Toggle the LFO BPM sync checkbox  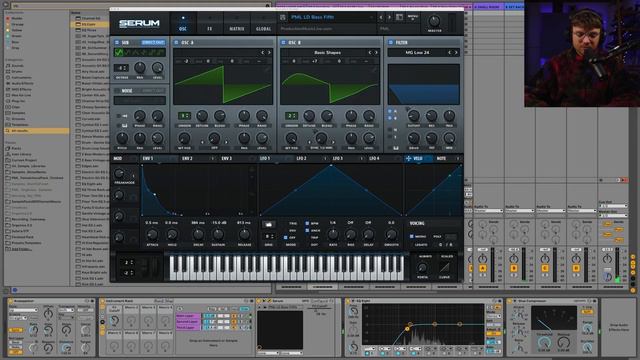(x=307, y=224)
